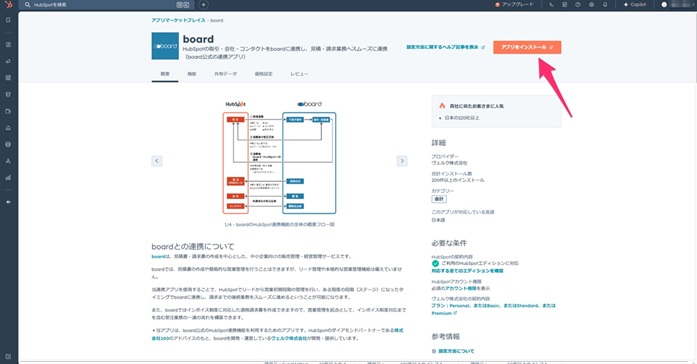Open the marketplace storefront icon
The width and height of the screenshot is (697, 364).
point(565,4)
